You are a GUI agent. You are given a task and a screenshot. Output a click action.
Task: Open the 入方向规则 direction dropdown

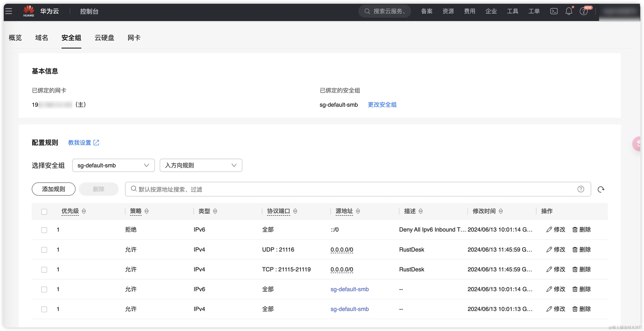pos(201,165)
